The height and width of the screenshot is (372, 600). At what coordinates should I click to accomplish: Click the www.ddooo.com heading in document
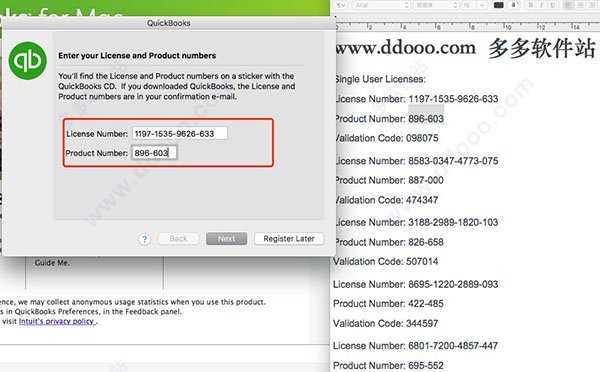[x=406, y=48]
